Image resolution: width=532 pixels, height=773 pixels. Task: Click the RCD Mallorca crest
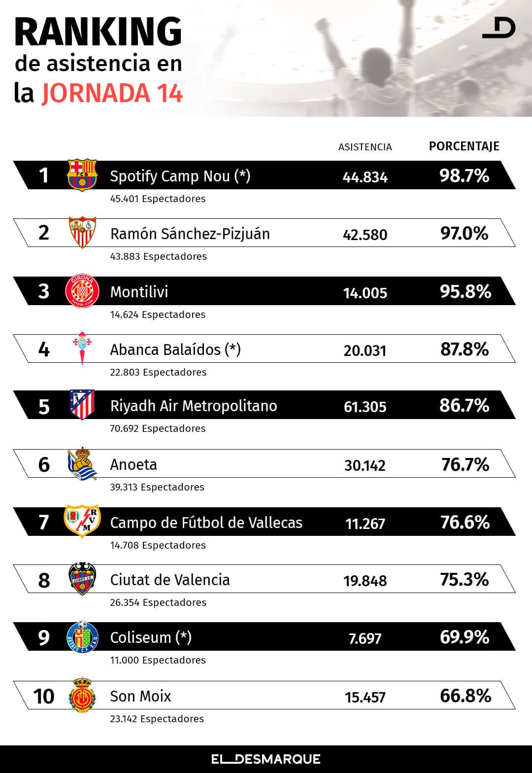(x=82, y=695)
